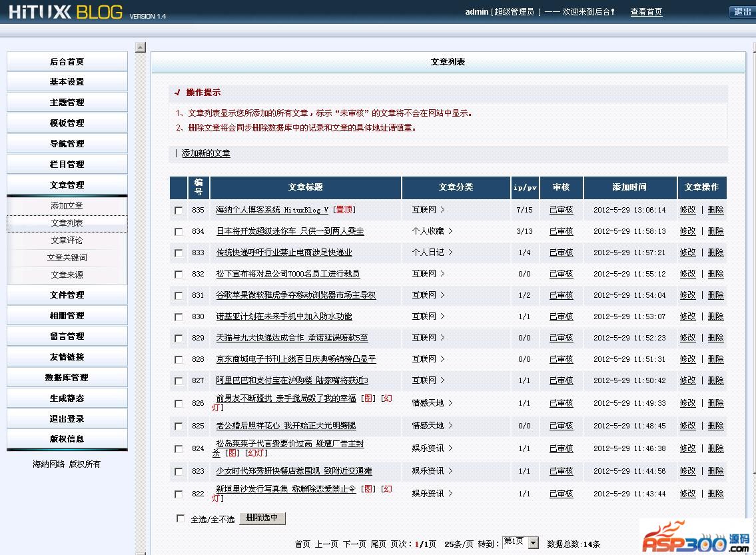Screen dimensions: 756x555
Task: Expand the 文件管理 sidebar section
Action: click(67, 294)
